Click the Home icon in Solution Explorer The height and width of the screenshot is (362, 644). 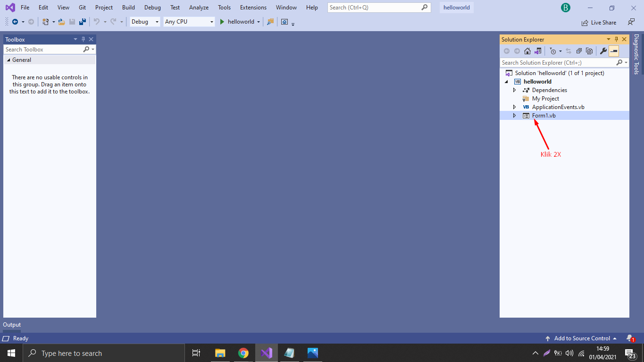[527, 51]
